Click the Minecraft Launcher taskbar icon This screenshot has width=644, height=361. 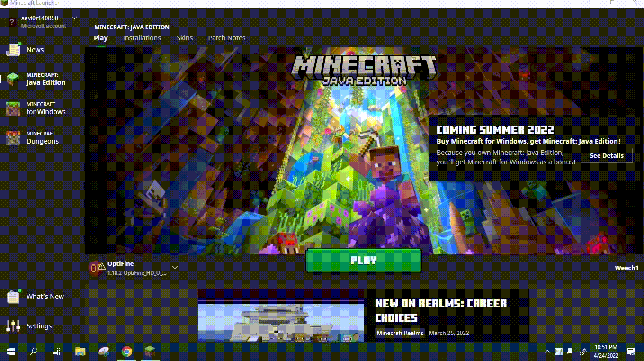click(x=150, y=352)
